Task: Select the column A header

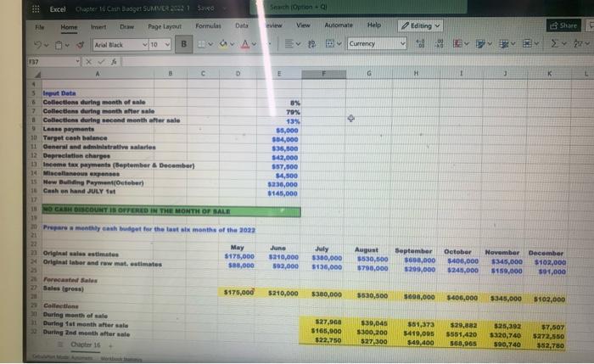Action: [x=98, y=74]
